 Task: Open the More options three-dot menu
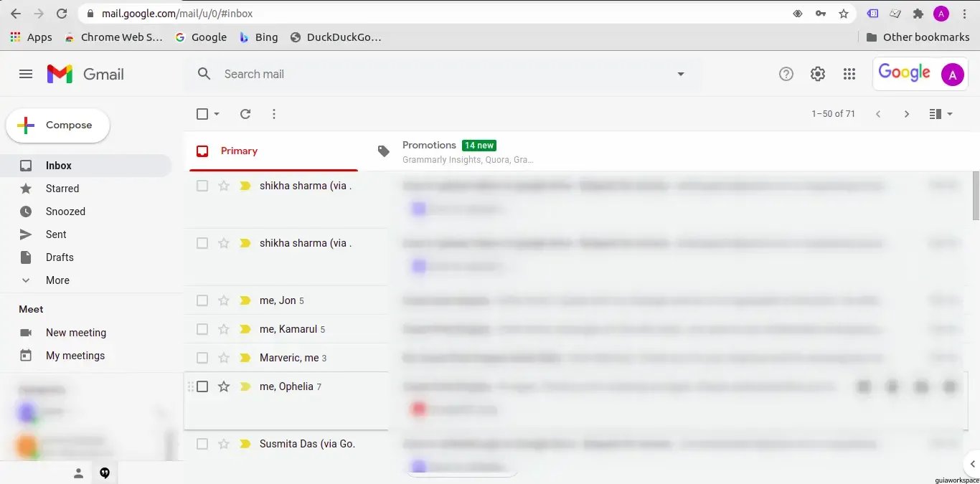(274, 114)
